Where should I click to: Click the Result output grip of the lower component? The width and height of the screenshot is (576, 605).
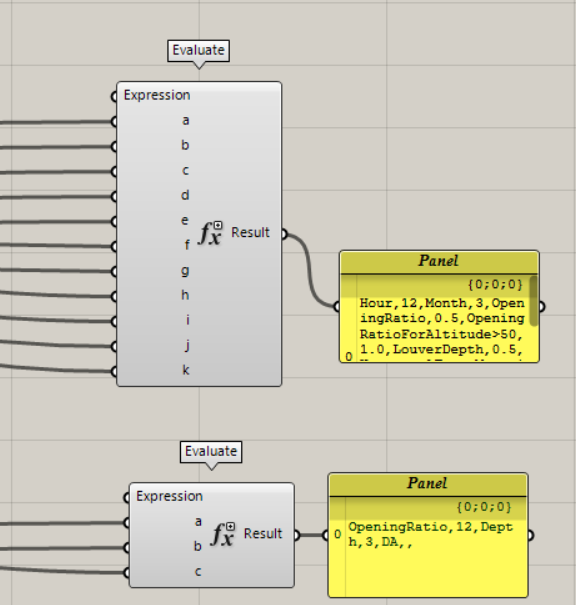pos(296,535)
